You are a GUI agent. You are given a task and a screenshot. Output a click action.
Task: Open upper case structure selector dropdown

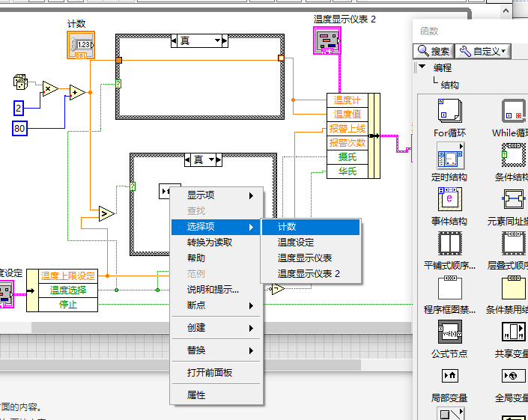[x=218, y=40]
